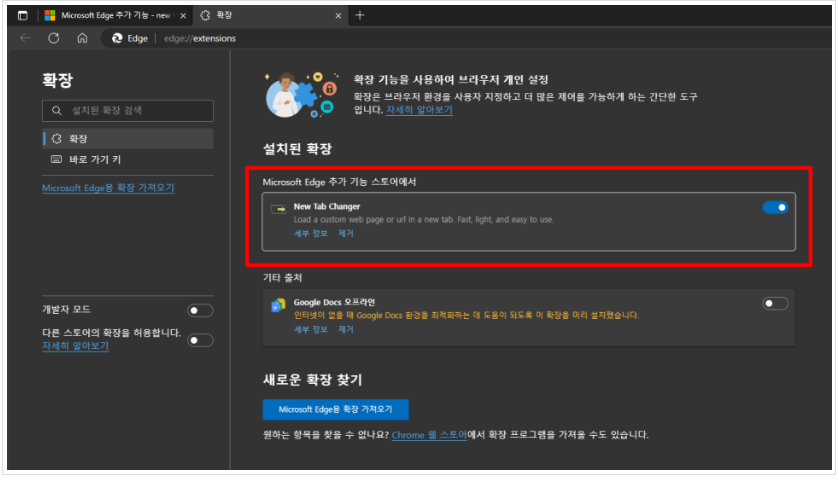Disable the New Tab Changer extension toggle
The width and height of the screenshot is (839, 480).
(775, 207)
